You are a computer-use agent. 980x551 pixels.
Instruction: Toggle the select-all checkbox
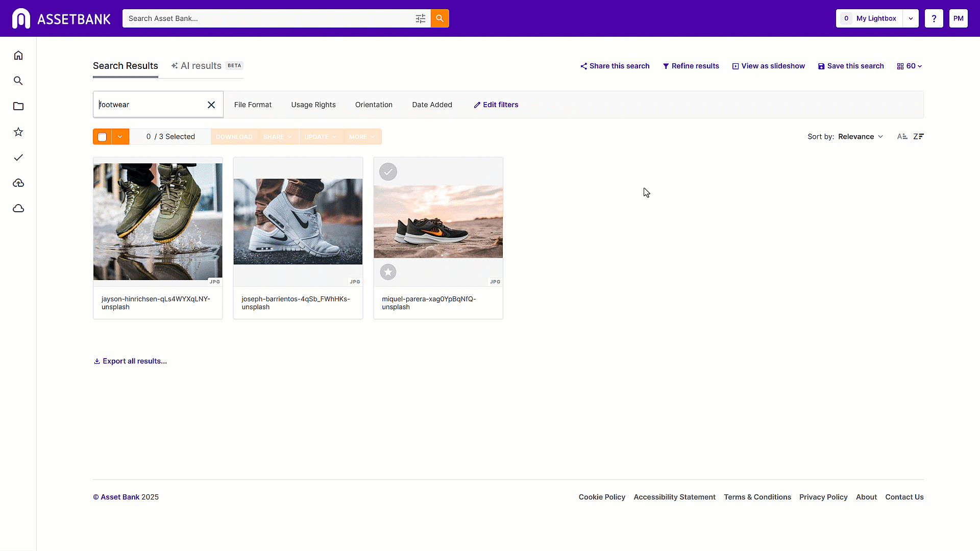[x=102, y=137]
